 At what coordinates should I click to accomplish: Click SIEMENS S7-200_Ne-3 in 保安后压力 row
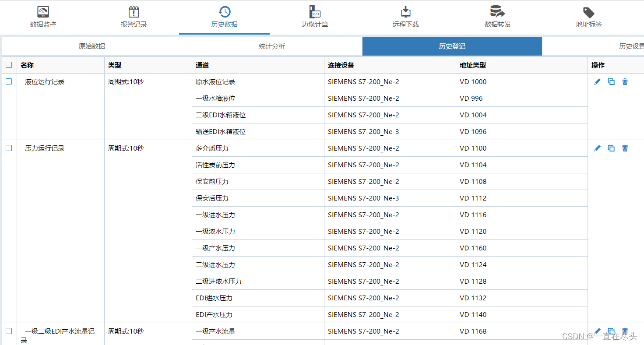pyautogui.click(x=363, y=198)
